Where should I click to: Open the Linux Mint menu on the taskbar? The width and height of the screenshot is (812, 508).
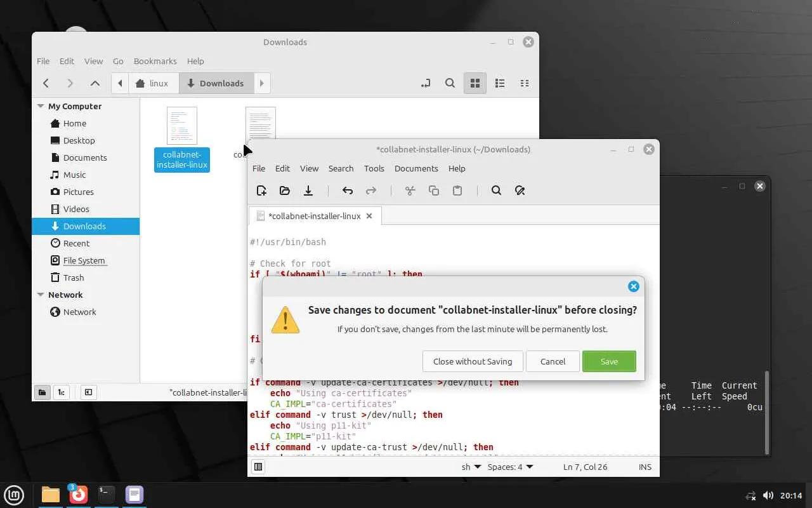tap(14, 495)
